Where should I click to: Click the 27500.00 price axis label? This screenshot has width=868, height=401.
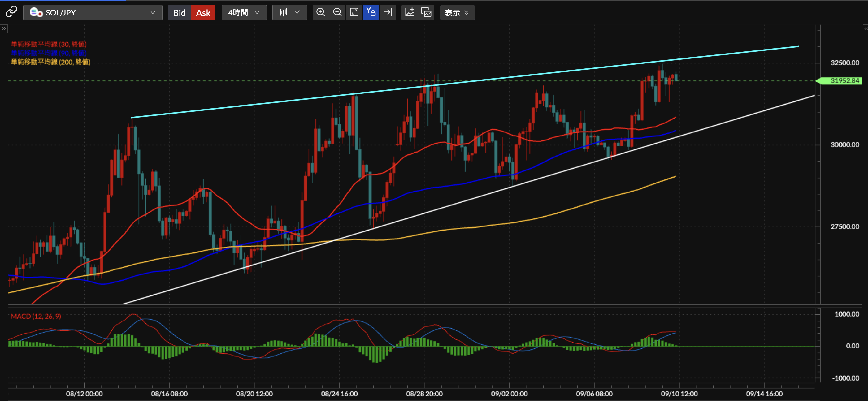click(x=844, y=226)
